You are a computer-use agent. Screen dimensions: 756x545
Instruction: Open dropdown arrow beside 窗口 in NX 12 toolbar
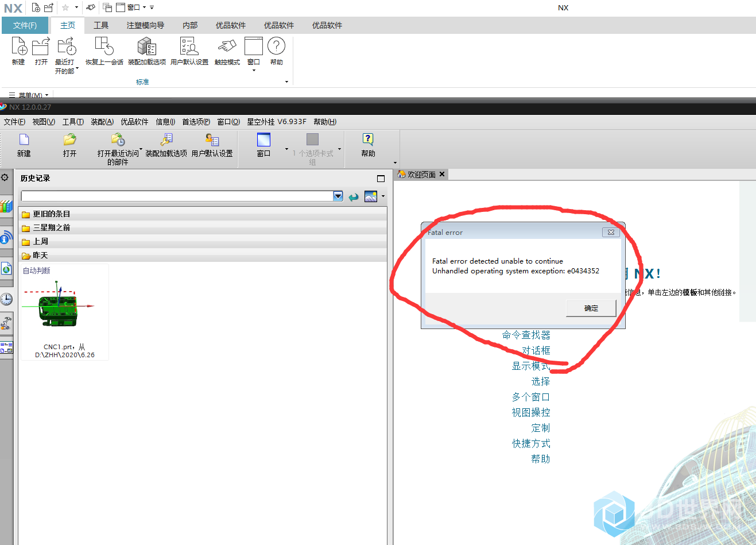coord(287,149)
